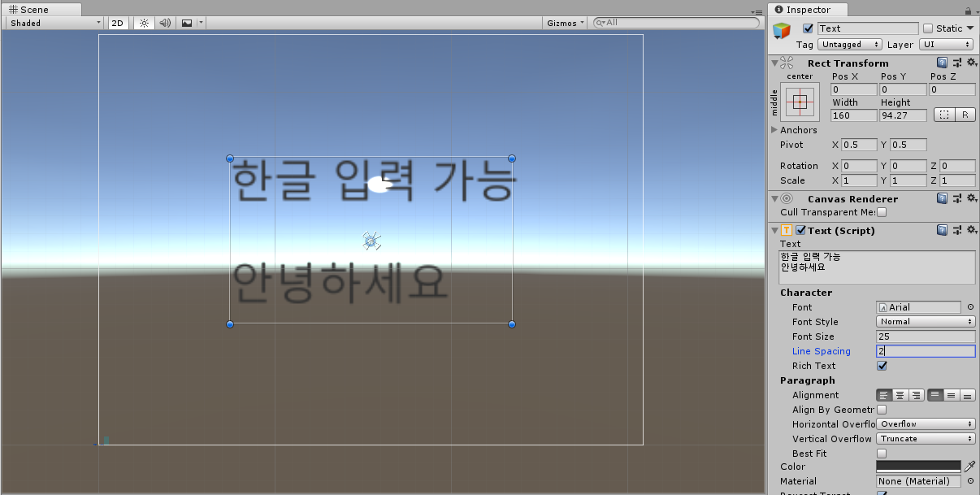The height and width of the screenshot is (495, 980).
Task: Toggle Cull Transparent Mesh checkbox
Action: (882, 212)
